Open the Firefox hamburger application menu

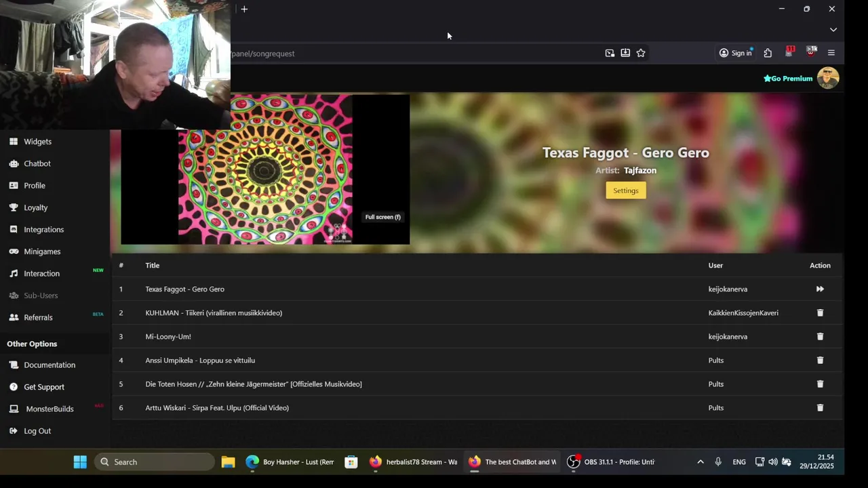pyautogui.click(x=831, y=53)
